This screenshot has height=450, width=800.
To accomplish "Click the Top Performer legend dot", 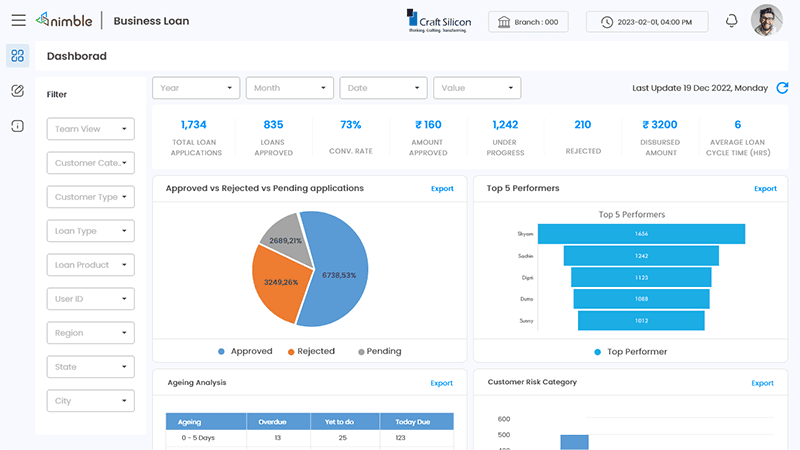I will (x=597, y=352).
